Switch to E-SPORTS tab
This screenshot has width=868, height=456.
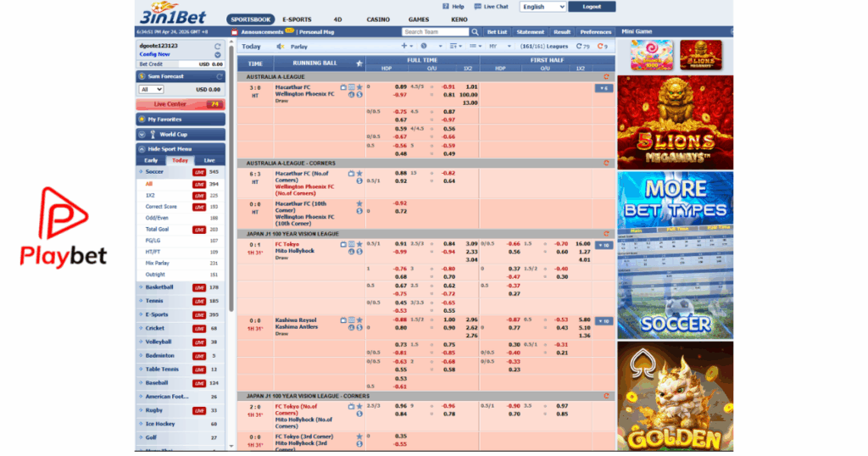pyautogui.click(x=298, y=19)
